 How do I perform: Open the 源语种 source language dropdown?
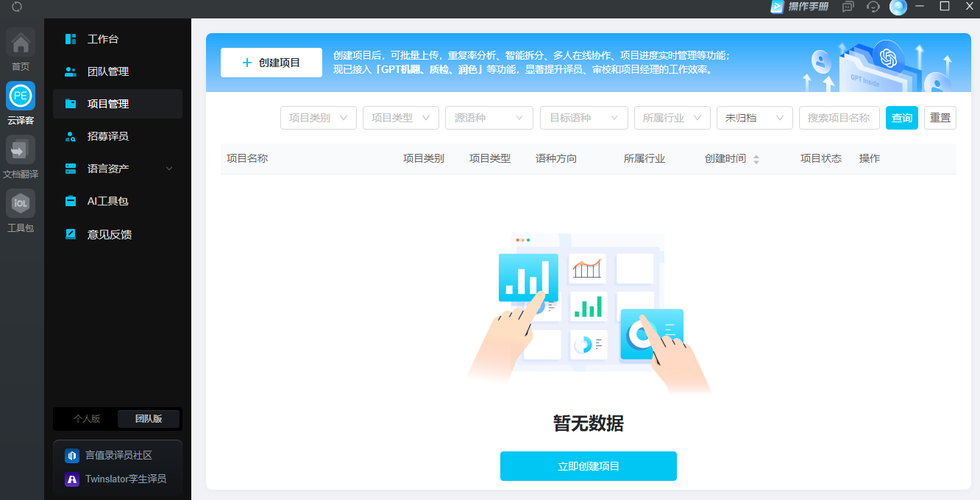pyautogui.click(x=489, y=118)
